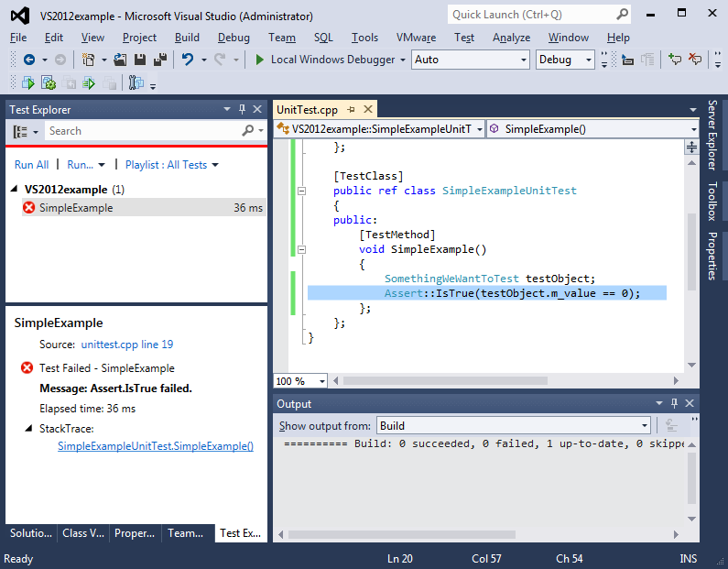
Task: Open the 100 % zoom dropdown
Action: point(300,381)
